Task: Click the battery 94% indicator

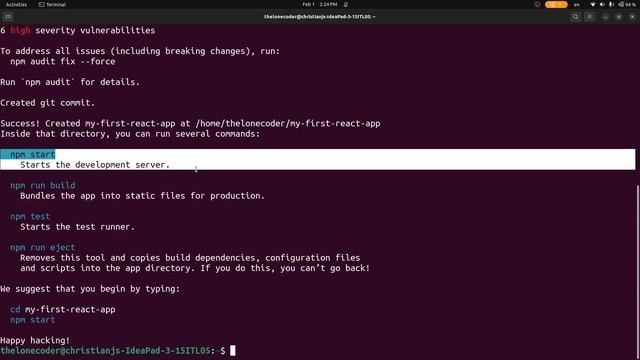Action: coord(627,4)
